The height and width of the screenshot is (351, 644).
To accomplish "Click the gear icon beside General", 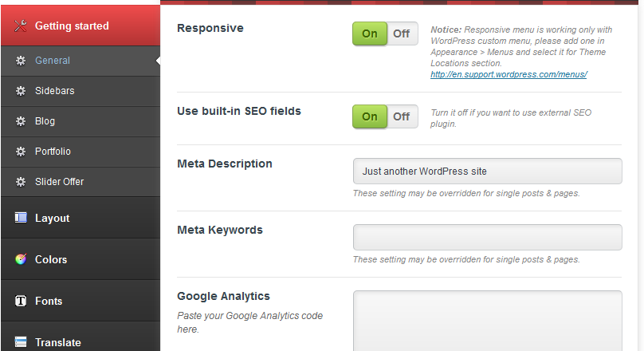I will pyautogui.click(x=21, y=61).
